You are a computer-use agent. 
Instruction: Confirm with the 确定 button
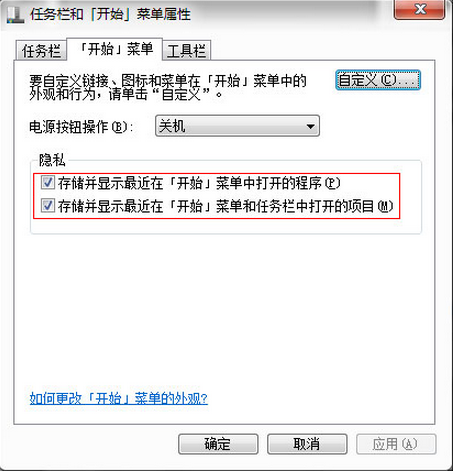pos(218,444)
